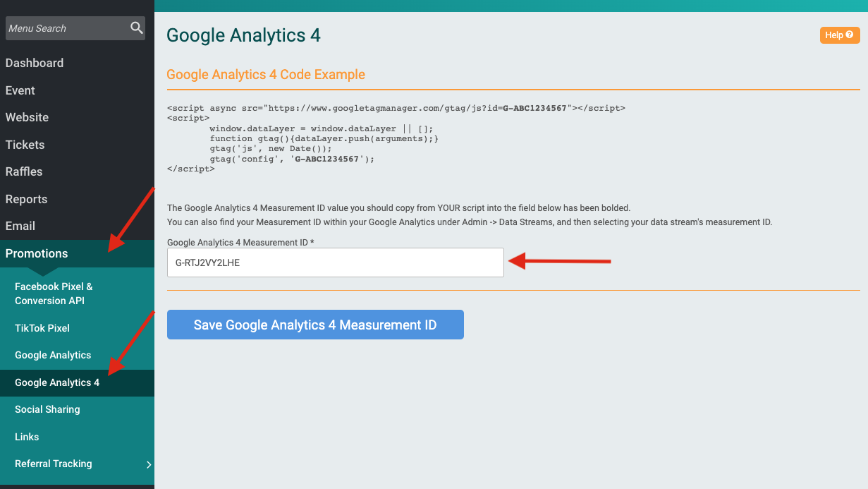Collapse the Promotions menu section
The image size is (868, 489).
pos(77,253)
